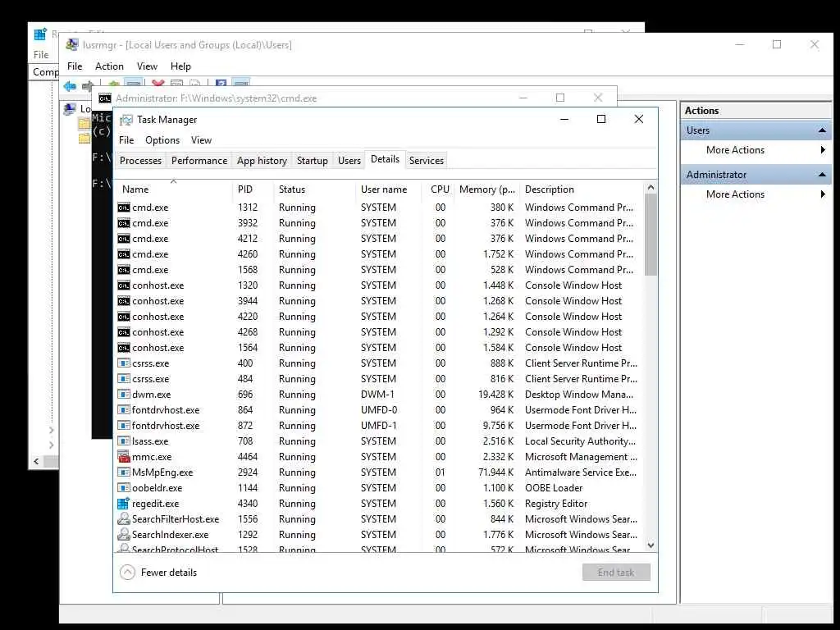Viewport: 840px width, 630px height.
Task: Sort processes by Name column header
Action: pyautogui.click(x=174, y=189)
